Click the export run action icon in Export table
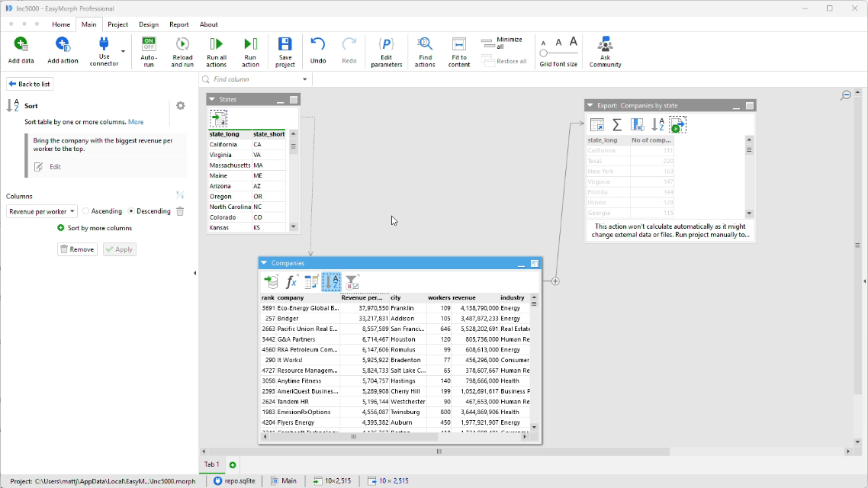 (677, 125)
